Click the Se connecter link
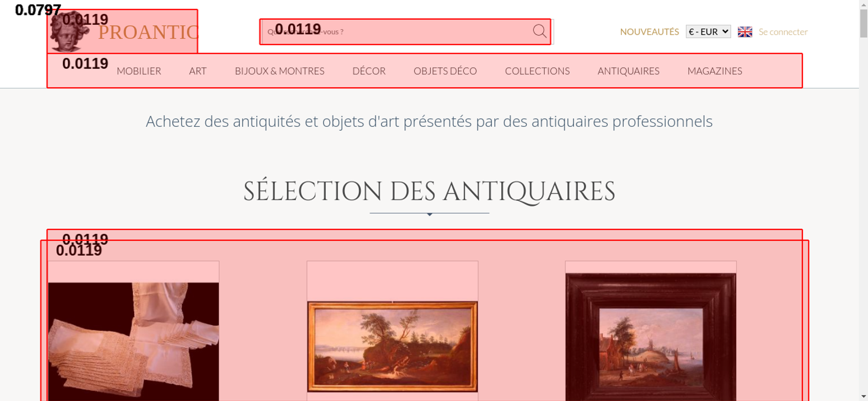868x401 pixels. 783,32
